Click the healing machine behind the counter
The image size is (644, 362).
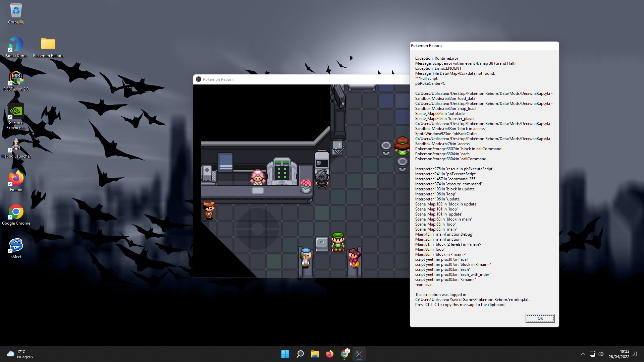[281, 171]
